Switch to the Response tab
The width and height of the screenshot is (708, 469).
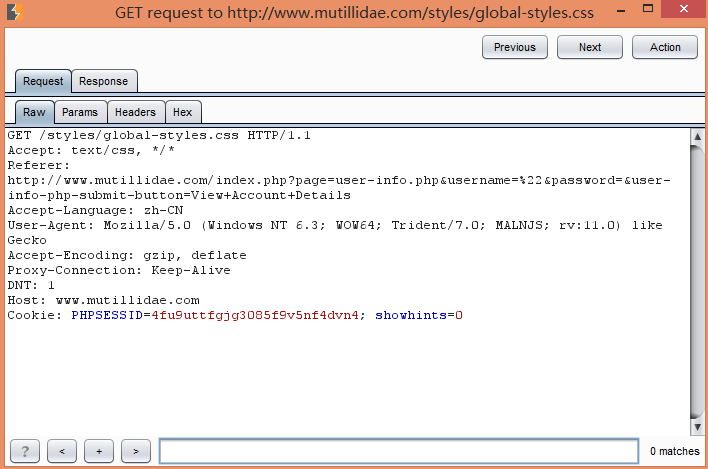[x=104, y=81]
